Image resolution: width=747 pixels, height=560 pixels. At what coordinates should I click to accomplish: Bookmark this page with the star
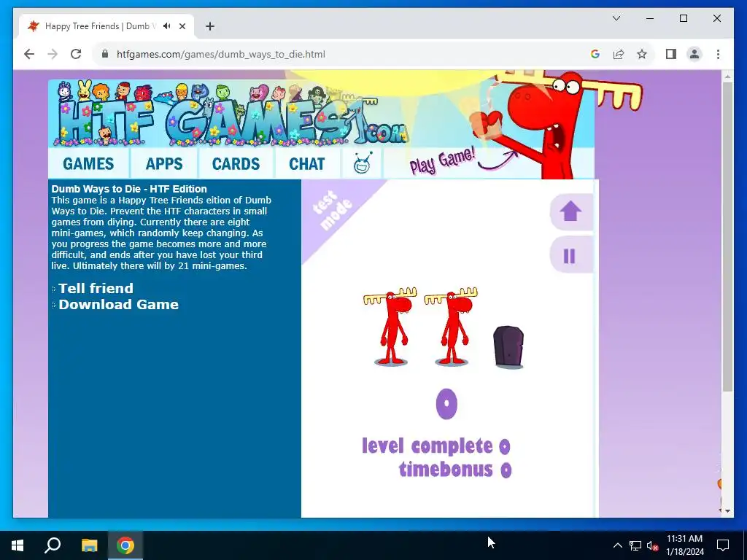point(642,54)
